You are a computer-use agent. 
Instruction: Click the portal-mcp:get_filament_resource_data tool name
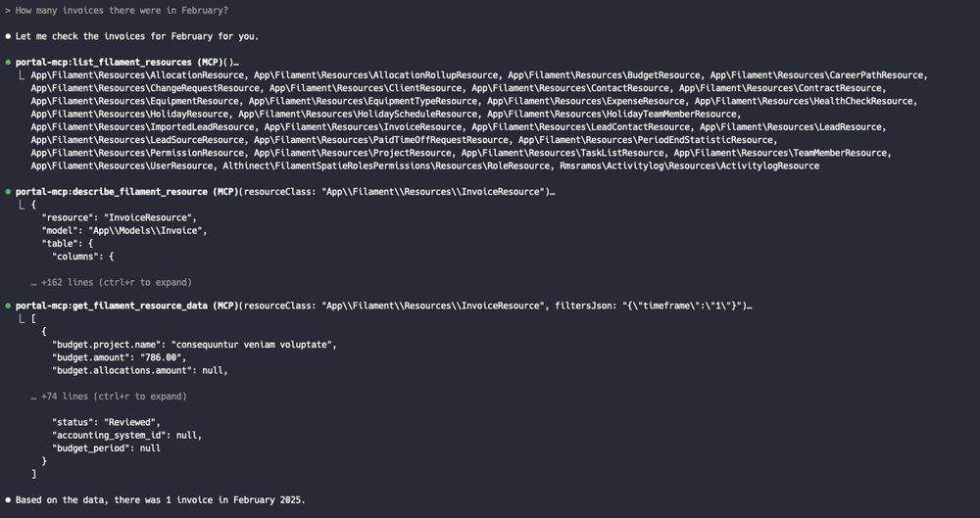112,306
